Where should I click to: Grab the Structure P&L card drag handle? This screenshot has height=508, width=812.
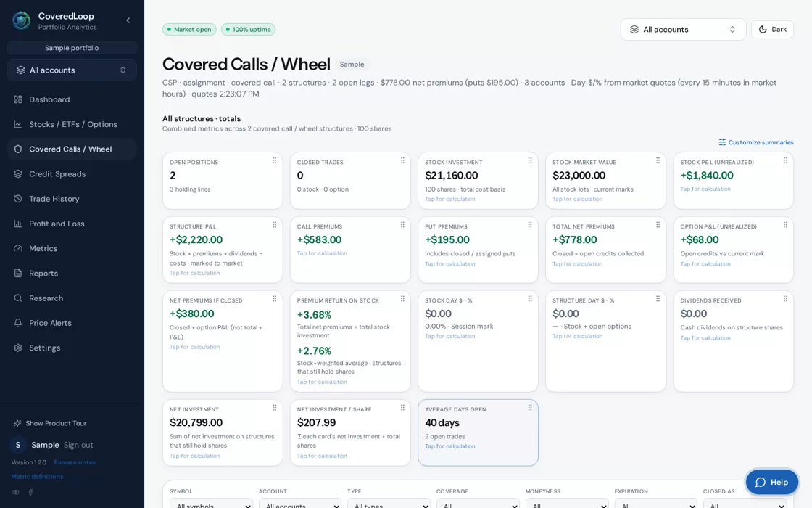[275, 225]
